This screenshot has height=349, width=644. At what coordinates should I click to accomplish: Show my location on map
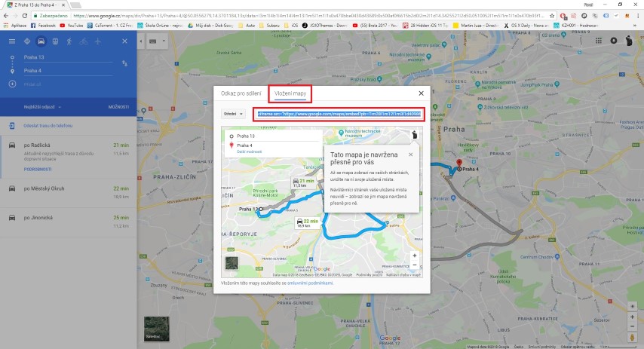point(632,306)
